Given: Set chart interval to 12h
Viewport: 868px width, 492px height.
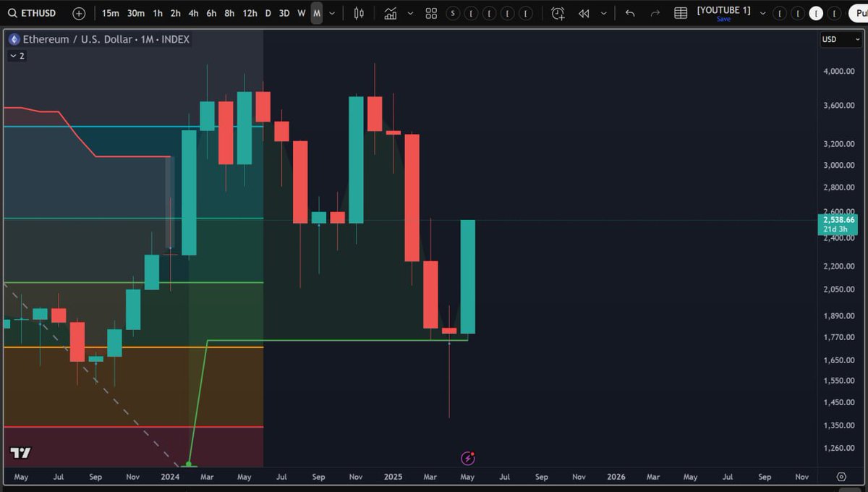Looking at the screenshot, I should click(x=250, y=13).
